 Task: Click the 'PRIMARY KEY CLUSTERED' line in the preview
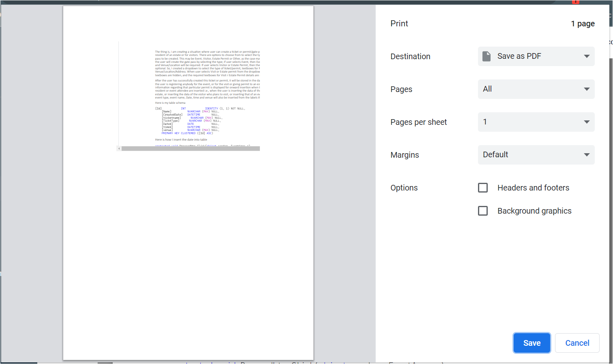click(187, 133)
